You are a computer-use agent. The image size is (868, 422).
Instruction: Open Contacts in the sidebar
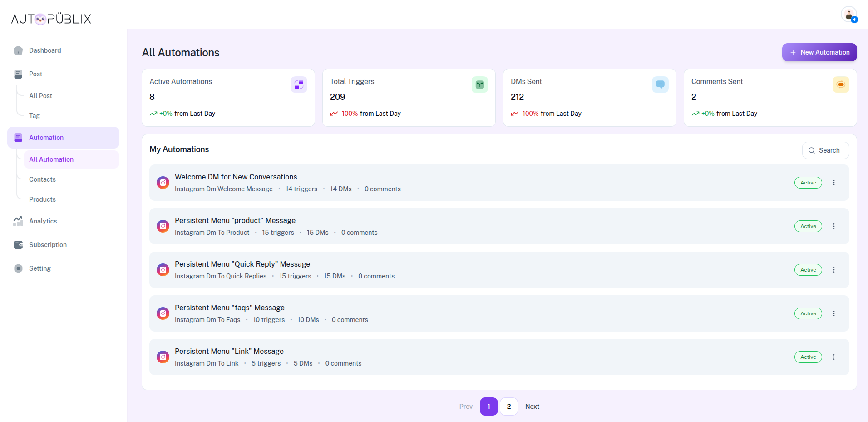pyautogui.click(x=42, y=179)
